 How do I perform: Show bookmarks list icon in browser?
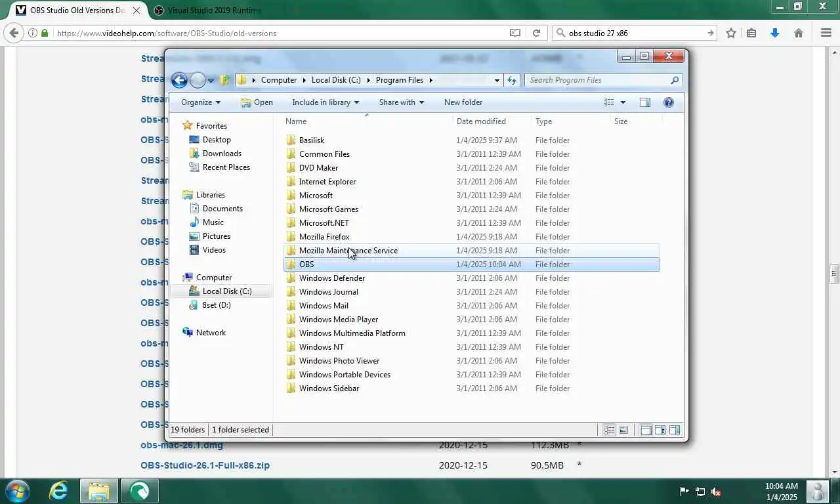pos(751,33)
